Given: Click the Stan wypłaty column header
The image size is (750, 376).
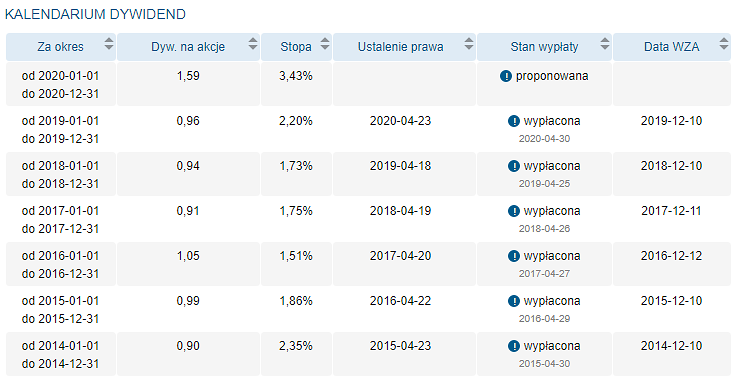Looking at the screenshot, I should (x=544, y=47).
